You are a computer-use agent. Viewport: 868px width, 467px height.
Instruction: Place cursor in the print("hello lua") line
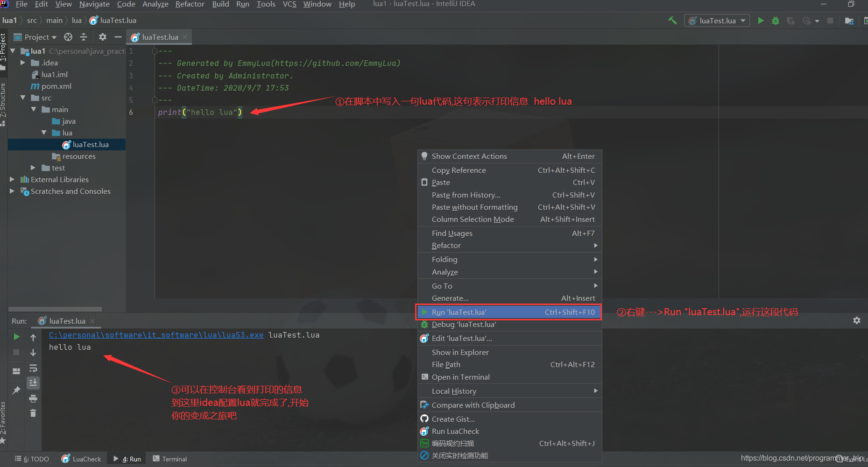pos(200,112)
